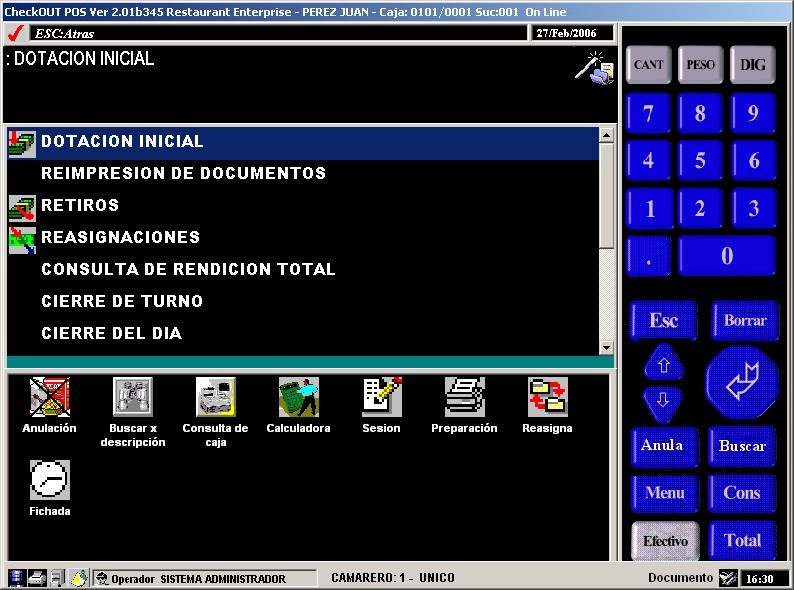
Task: Tap keypad digit 2
Action: point(701,208)
